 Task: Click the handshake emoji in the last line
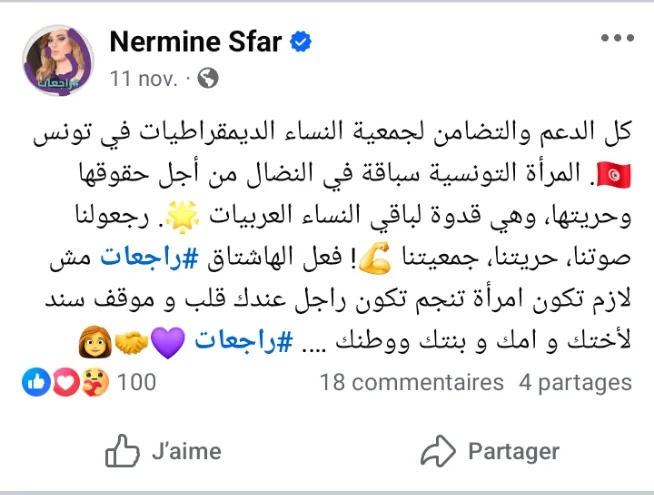(129, 344)
